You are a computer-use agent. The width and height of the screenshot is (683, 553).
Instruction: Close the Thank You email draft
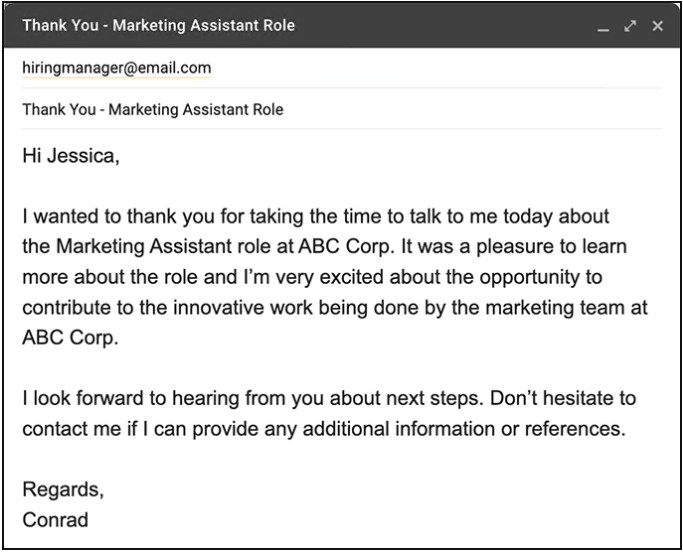[657, 25]
